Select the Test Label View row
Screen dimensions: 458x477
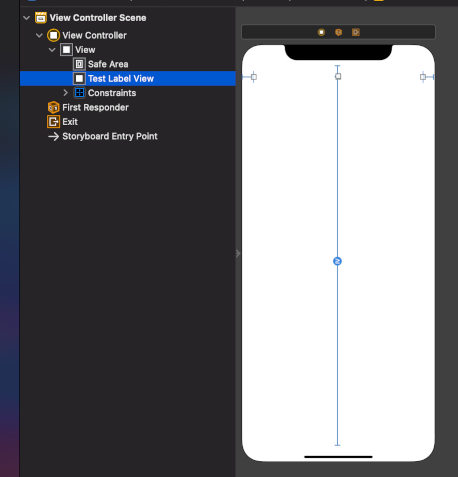(128, 79)
